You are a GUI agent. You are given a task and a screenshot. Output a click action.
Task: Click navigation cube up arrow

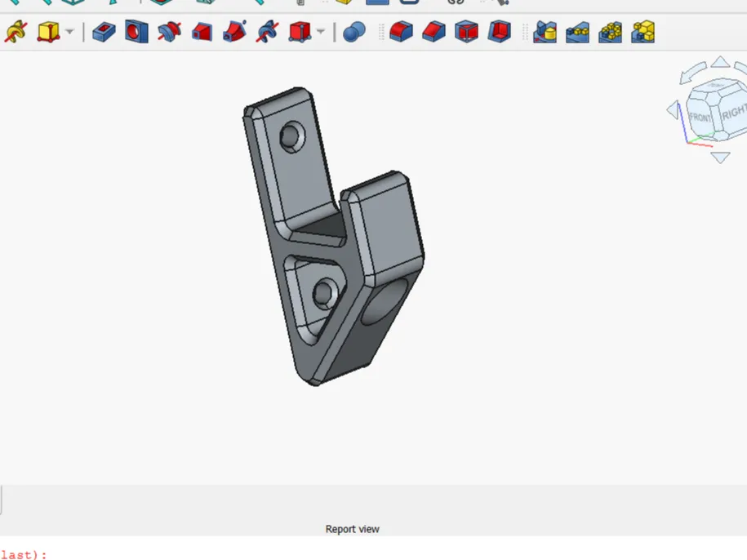tap(720, 62)
